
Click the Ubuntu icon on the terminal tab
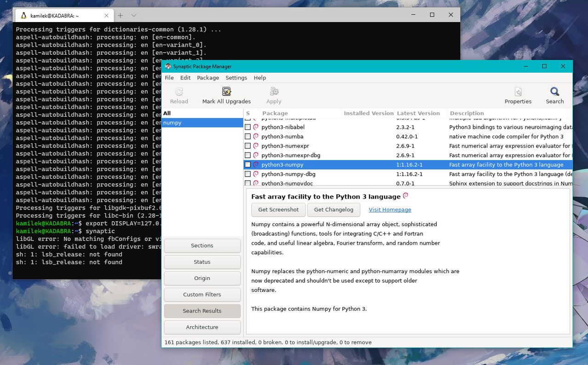tap(23, 15)
